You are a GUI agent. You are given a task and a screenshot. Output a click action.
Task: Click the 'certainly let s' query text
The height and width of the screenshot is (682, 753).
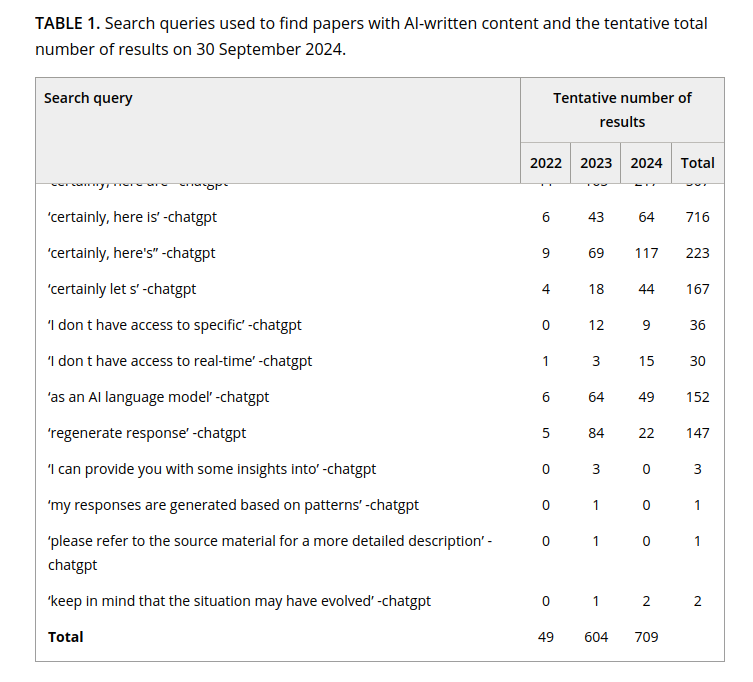coord(122,289)
